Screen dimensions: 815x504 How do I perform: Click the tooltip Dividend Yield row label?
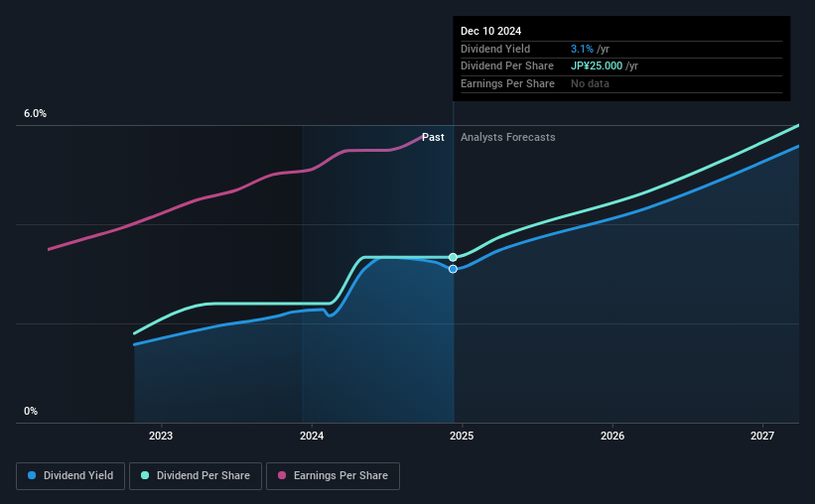tap(495, 49)
